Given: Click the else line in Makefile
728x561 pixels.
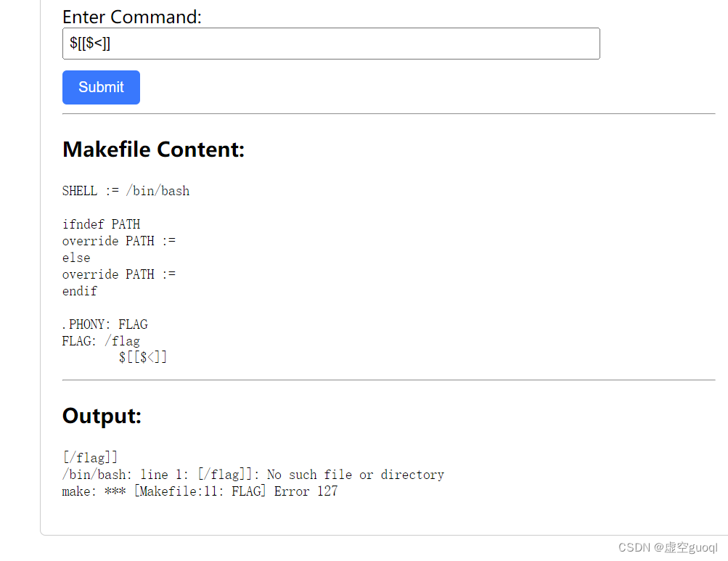Looking at the screenshot, I should (x=76, y=257).
